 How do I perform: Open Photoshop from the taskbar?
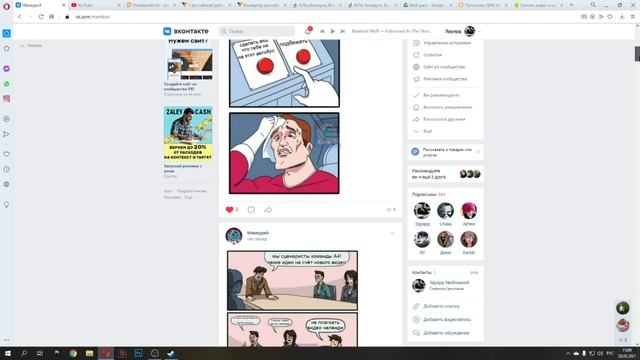coord(138,353)
